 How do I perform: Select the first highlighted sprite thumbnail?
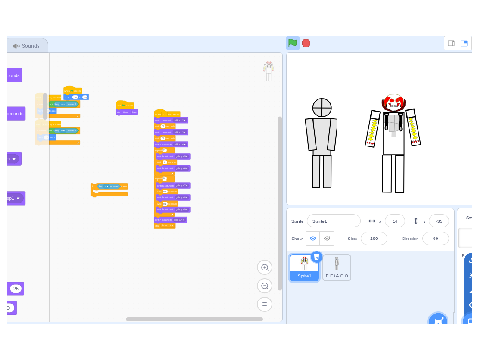304,268
